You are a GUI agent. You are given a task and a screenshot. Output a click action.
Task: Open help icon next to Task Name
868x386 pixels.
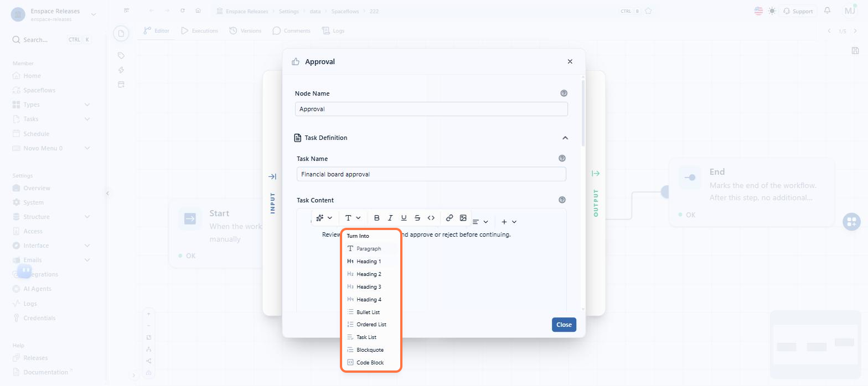click(562, 158)
